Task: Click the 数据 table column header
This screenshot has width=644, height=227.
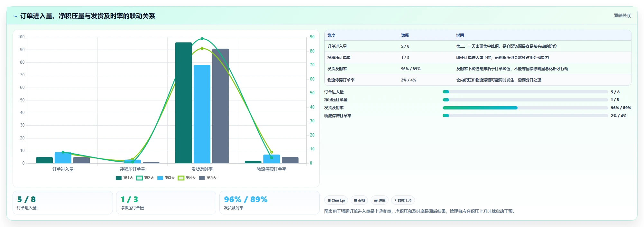Action: pyautogui.click(x=405, y=35)
